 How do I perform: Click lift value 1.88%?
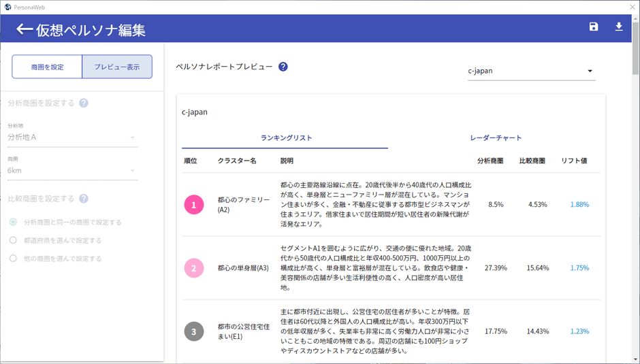pyautogui.click(x=579, y=204)
